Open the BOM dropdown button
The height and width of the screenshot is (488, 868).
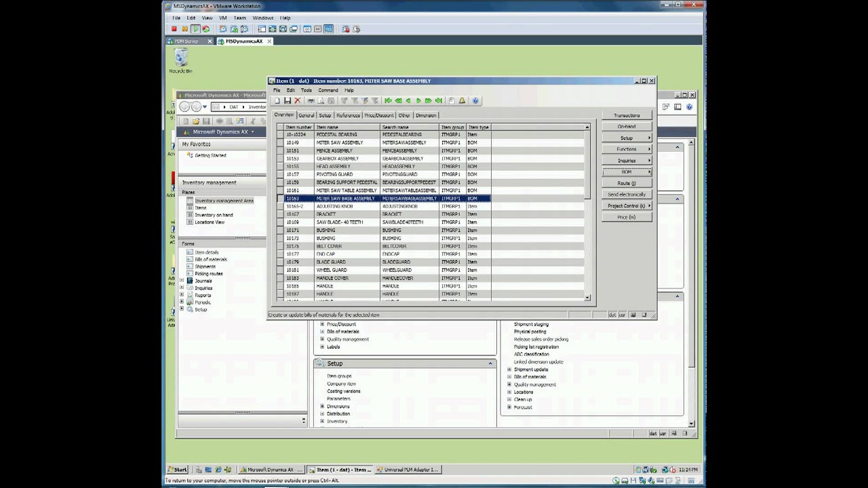click(627, 172)
